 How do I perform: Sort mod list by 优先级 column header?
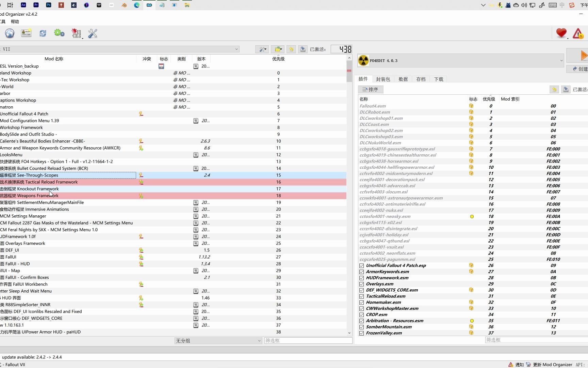pyautogui.click(x=278, y=59)
